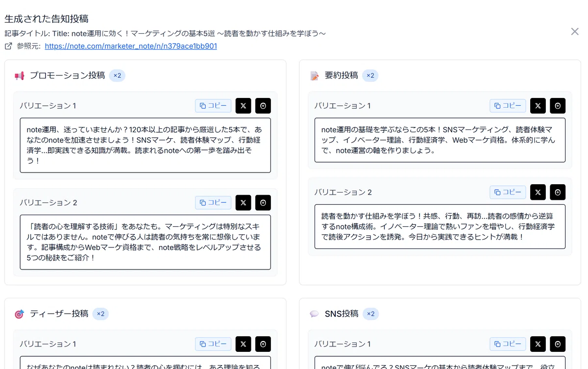Share 要約投稿 バリエーション 1 on Threads
The image size is (588, 369).
point(558,106)
